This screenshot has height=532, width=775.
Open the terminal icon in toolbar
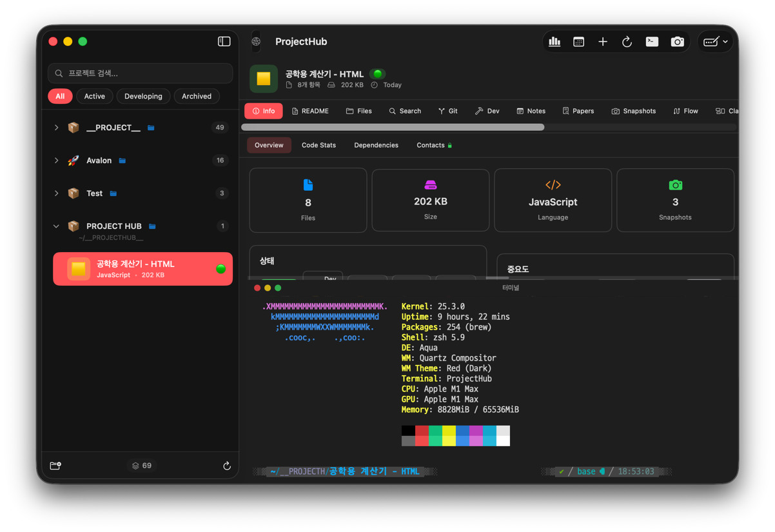pos(652,42)
